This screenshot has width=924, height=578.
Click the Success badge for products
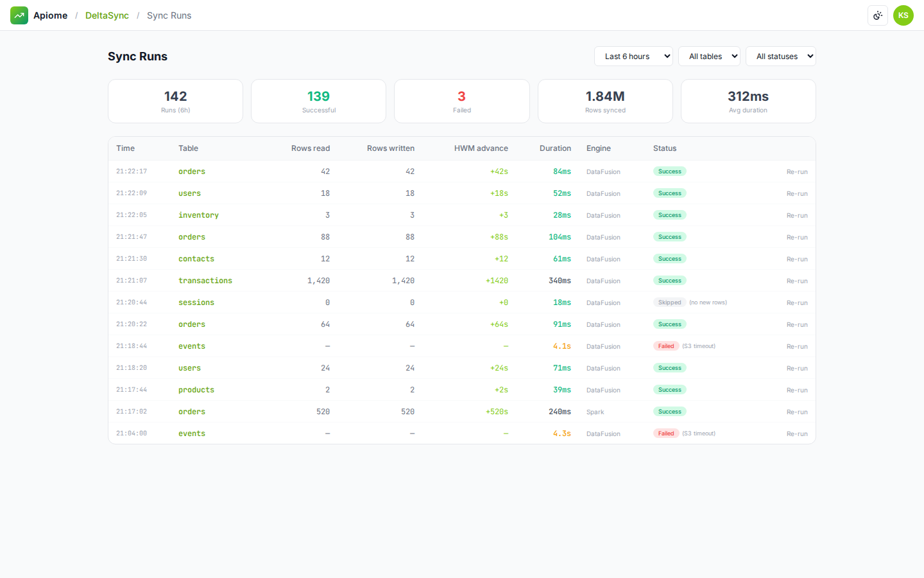click(670, 390)
